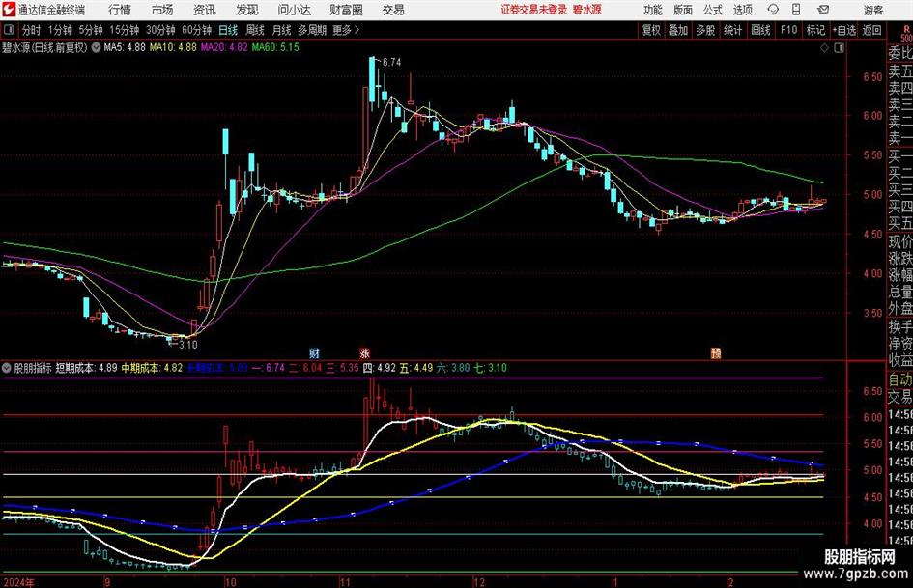Click the MA60: 5.15 label
Viewport: 913px width, 588px height.
(x=275, y=47)
